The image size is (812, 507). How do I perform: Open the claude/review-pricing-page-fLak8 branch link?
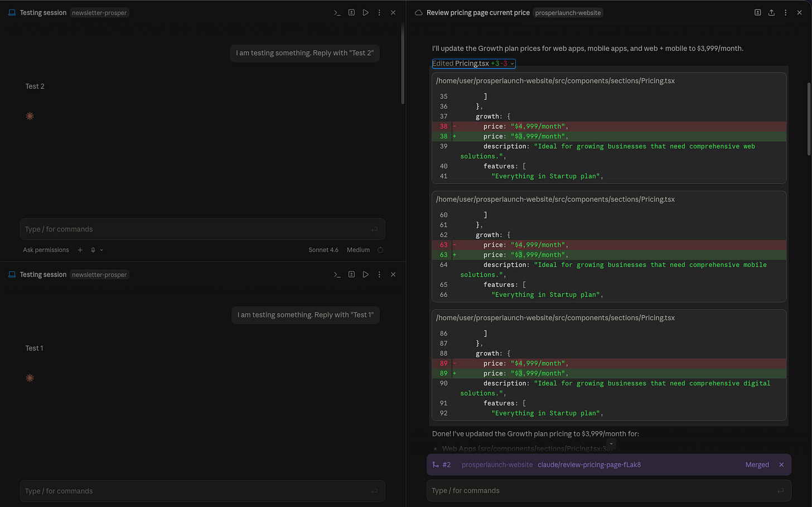(589, 465)
